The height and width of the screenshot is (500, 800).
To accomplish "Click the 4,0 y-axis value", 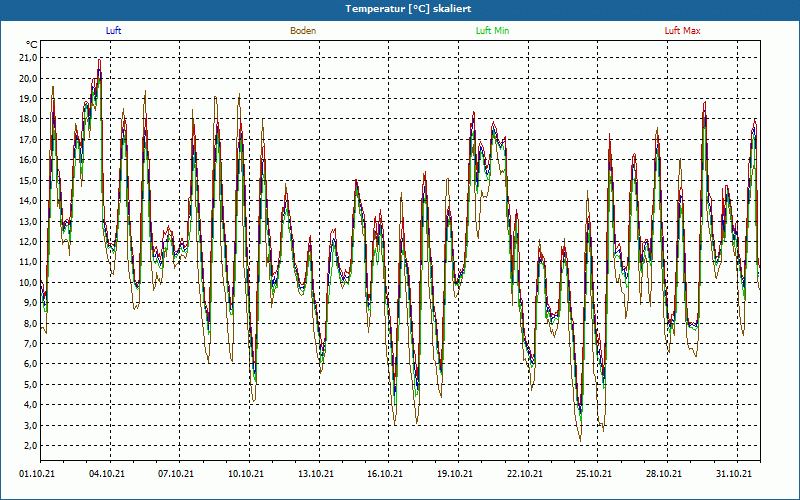I will (x=31, y=405).
